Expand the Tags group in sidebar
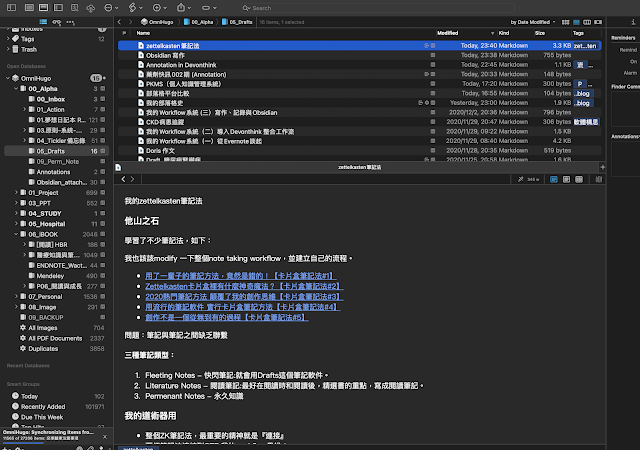Screen dimensions: 640x450 point(8,39)
